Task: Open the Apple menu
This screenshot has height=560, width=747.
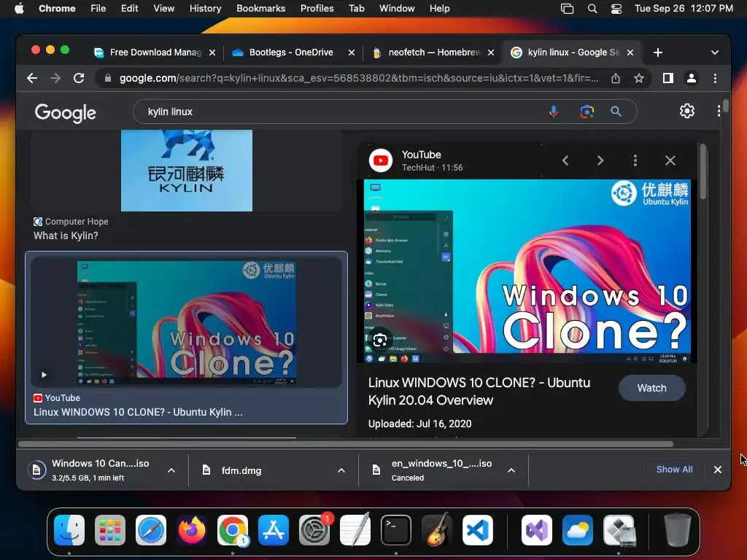Action: [19, 8]
